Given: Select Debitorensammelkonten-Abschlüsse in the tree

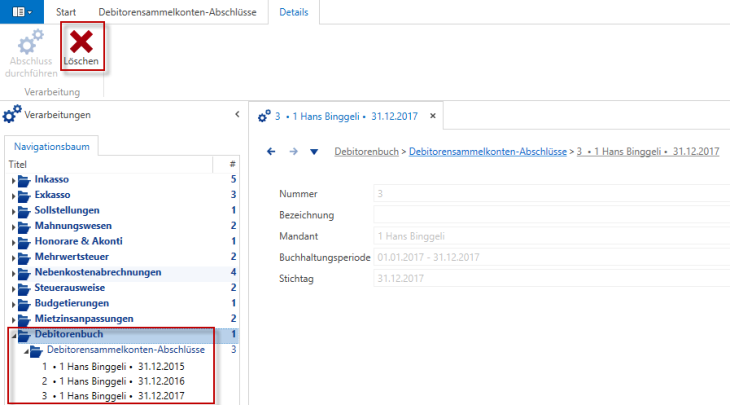Looking at the screenshot, I should (126, 350).
